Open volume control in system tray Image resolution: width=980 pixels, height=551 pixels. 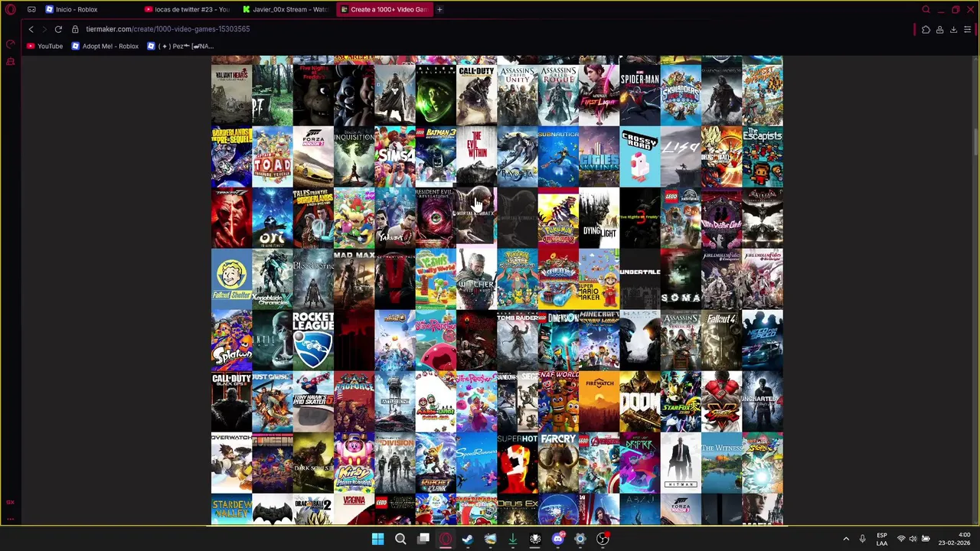click(913, 539)
